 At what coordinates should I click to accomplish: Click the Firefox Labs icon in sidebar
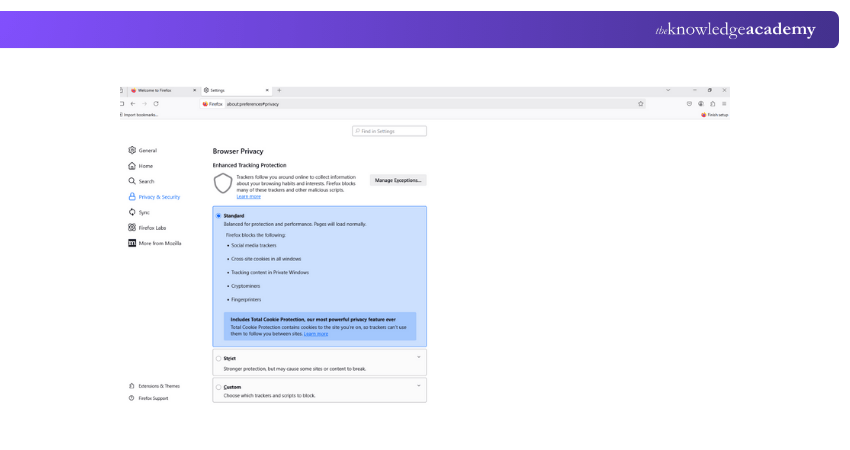pyautogui.click(x=132, y=228)
